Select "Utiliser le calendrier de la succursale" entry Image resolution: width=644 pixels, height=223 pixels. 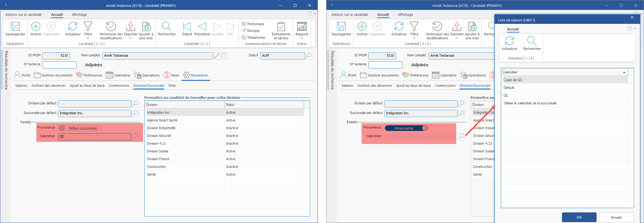(530, 103)
